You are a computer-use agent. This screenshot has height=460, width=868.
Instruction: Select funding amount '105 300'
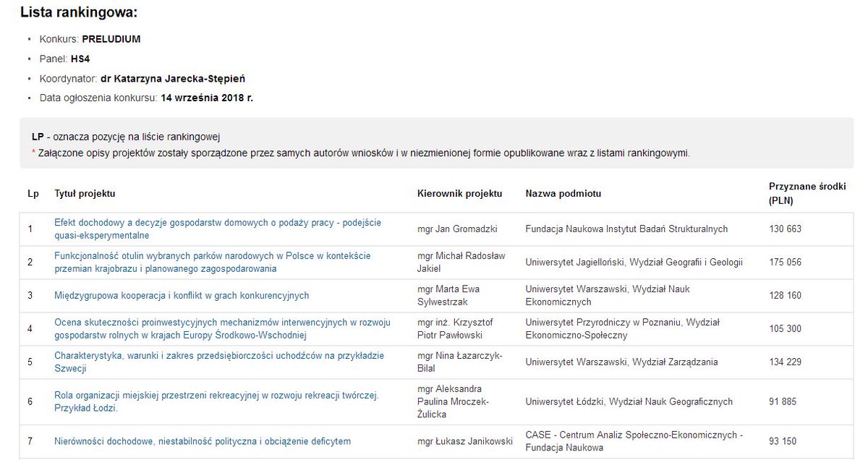tap(785, 328)
